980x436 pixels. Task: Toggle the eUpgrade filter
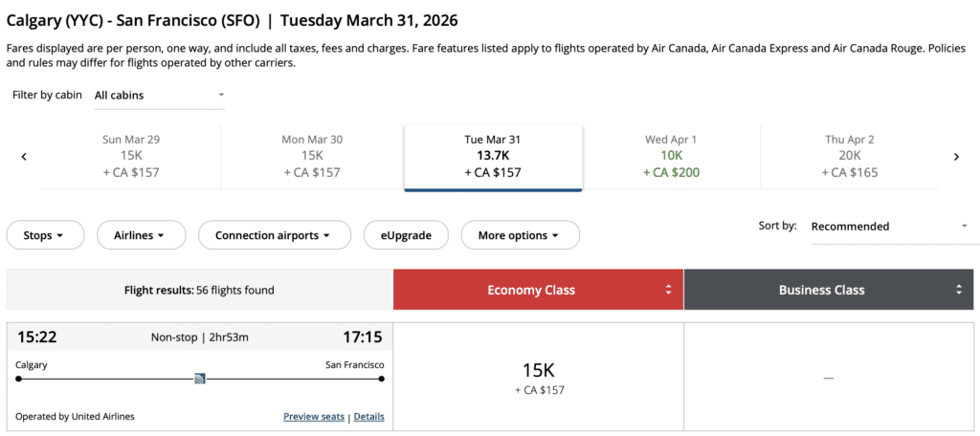point(405,235)
